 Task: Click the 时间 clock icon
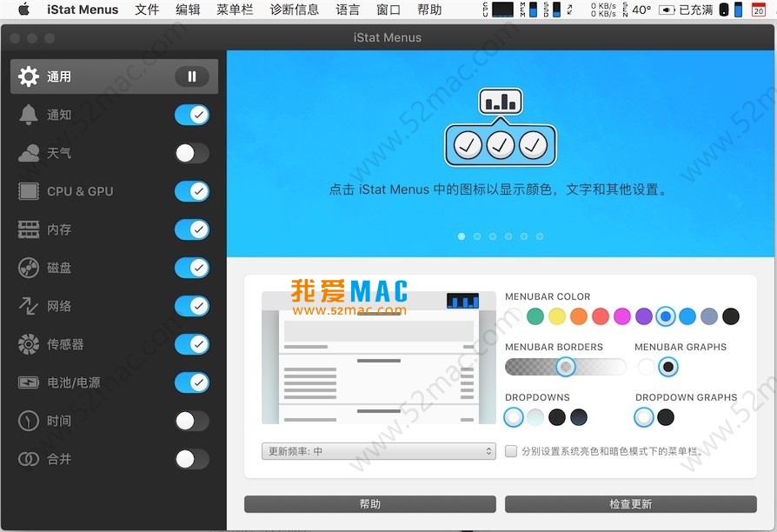click(28, 421)
